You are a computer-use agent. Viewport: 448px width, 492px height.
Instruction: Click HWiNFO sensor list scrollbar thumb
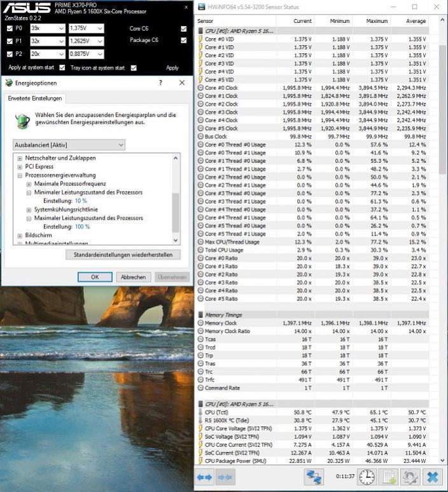click(x=442, y=109)
